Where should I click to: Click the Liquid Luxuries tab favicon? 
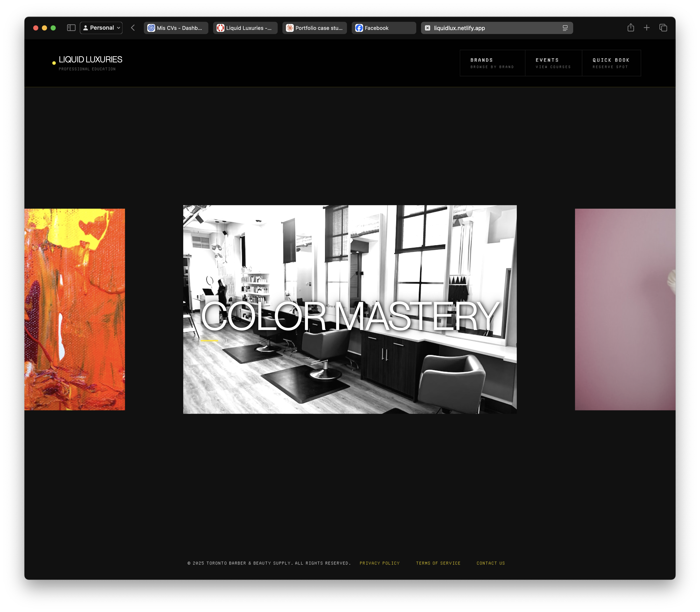[x=221, y=28]
